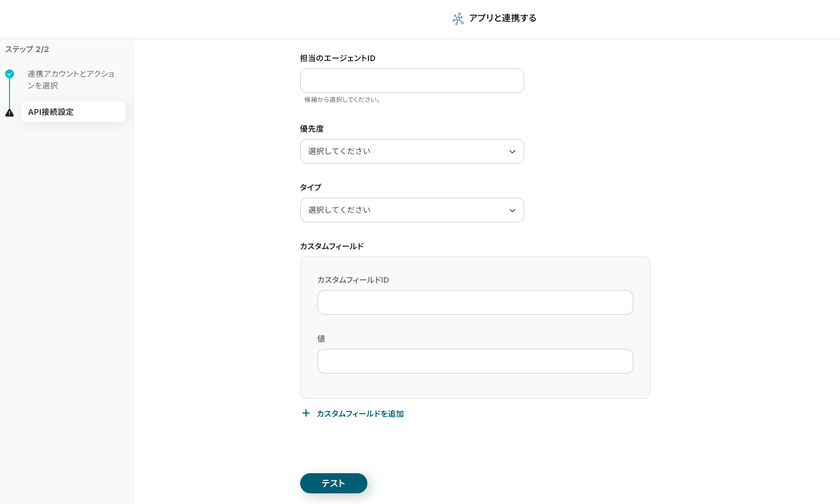Click the chevron arrow in タイプ field

[x=512, y=211]
